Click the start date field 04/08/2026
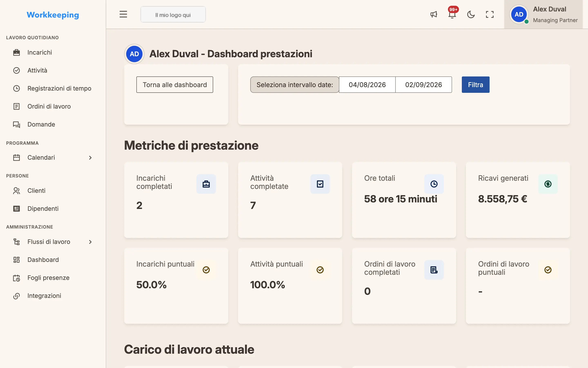 [x=367, y=85]
